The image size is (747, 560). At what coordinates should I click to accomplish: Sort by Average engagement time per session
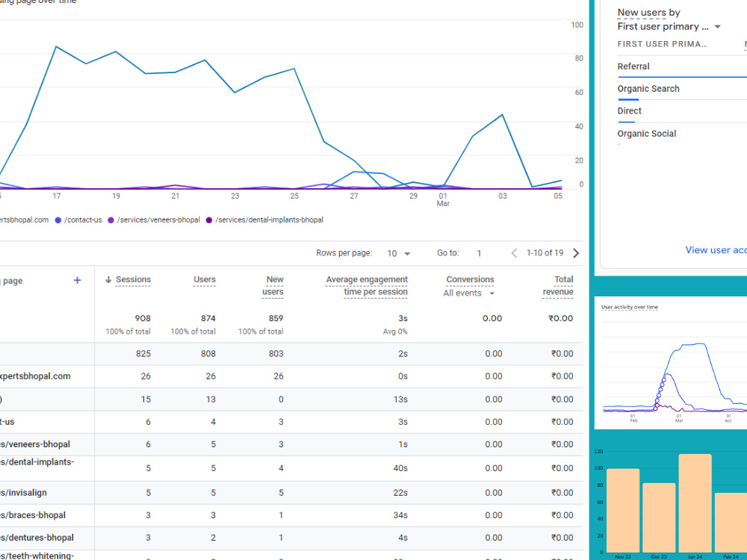coord(366,286)
